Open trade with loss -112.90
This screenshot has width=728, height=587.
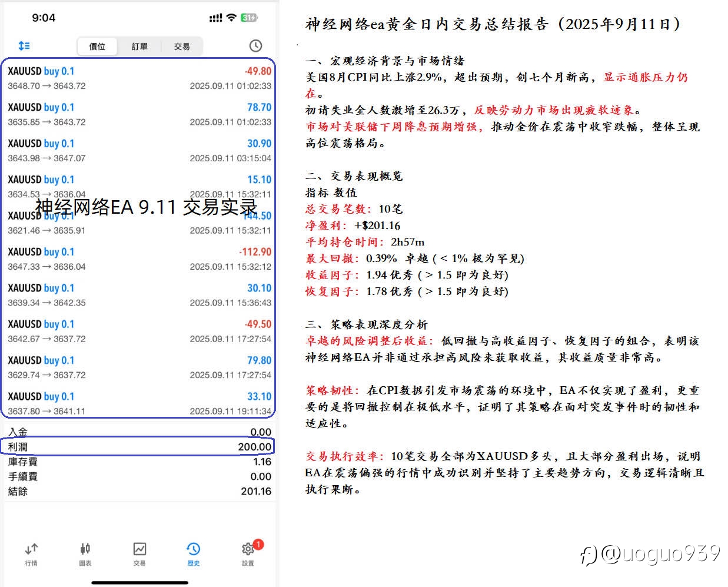click(139, 258)
